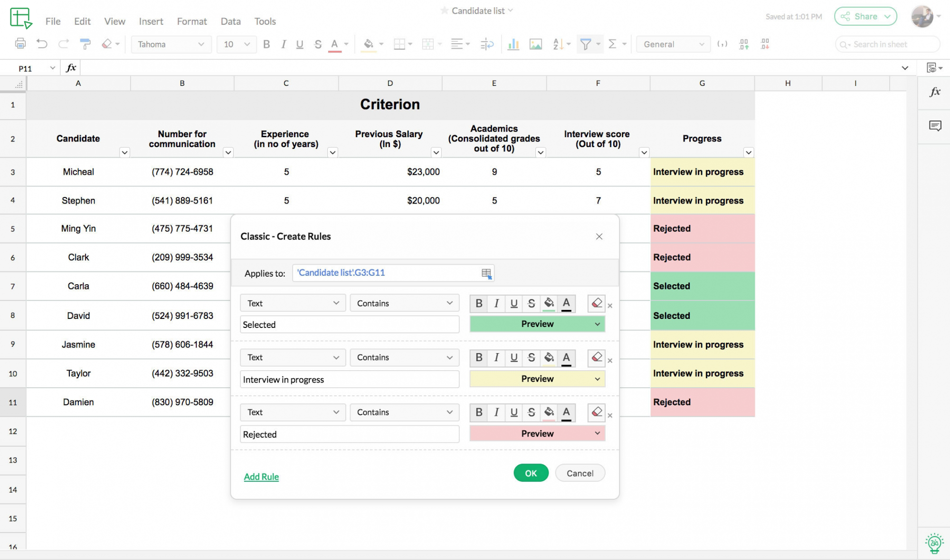950x560 pixels.
Task: Click the Italic icon in rule toolbar
Action: (496, 303)
